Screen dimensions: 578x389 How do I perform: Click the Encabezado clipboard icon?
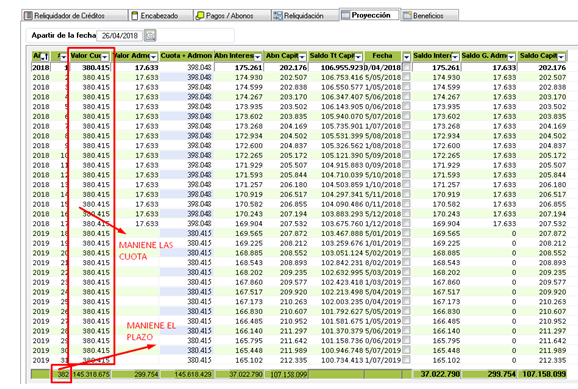135,15
